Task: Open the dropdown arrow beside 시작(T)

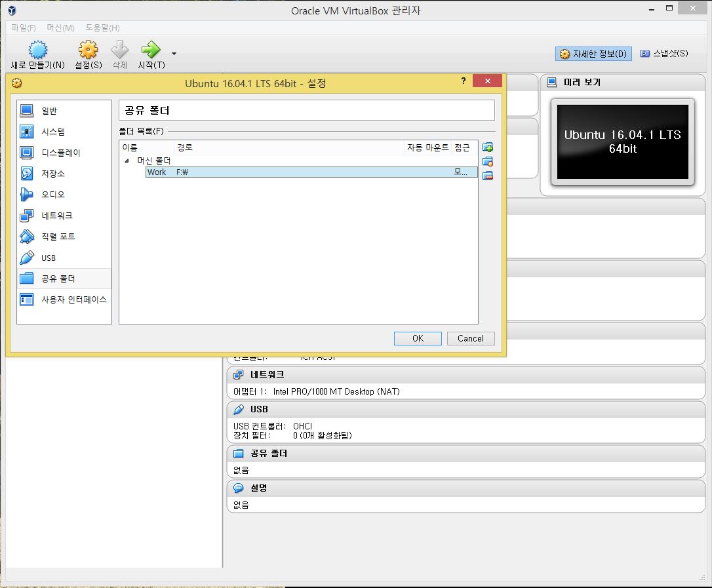Action: coord(174,53)
